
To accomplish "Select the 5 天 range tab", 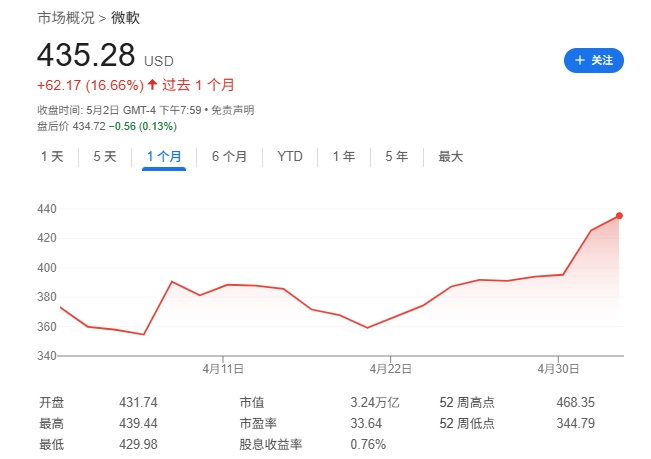I will coord(104,156).
